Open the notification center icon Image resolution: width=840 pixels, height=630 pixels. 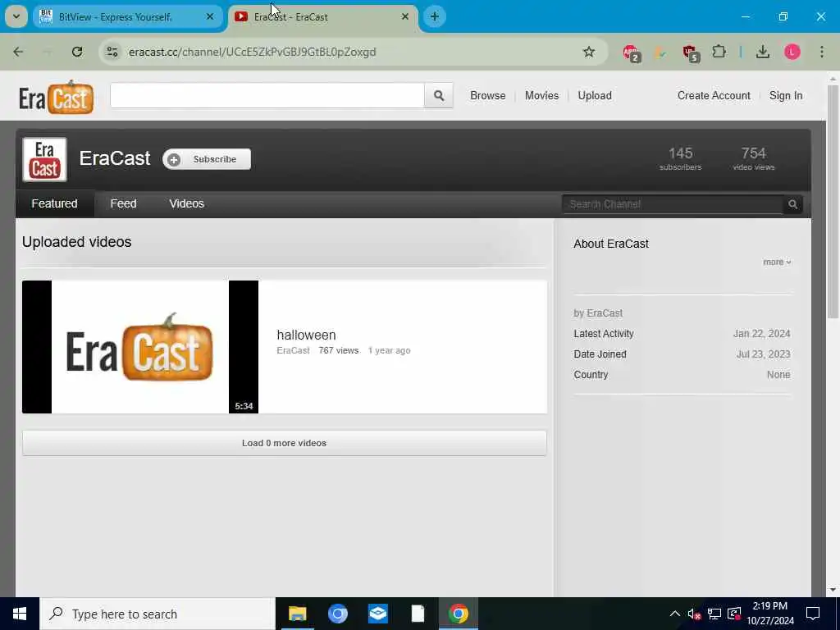tap(813, 614)
